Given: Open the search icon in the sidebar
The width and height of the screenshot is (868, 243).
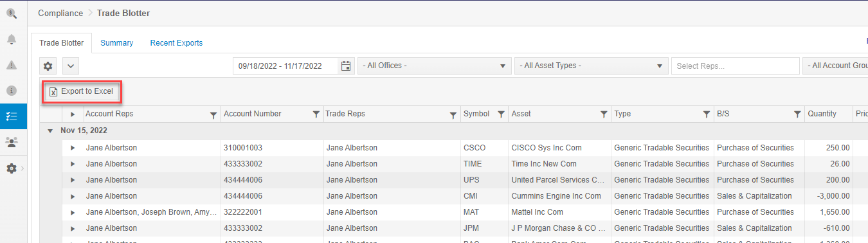Looking at the screenshot, I should (x=12, y=14).
